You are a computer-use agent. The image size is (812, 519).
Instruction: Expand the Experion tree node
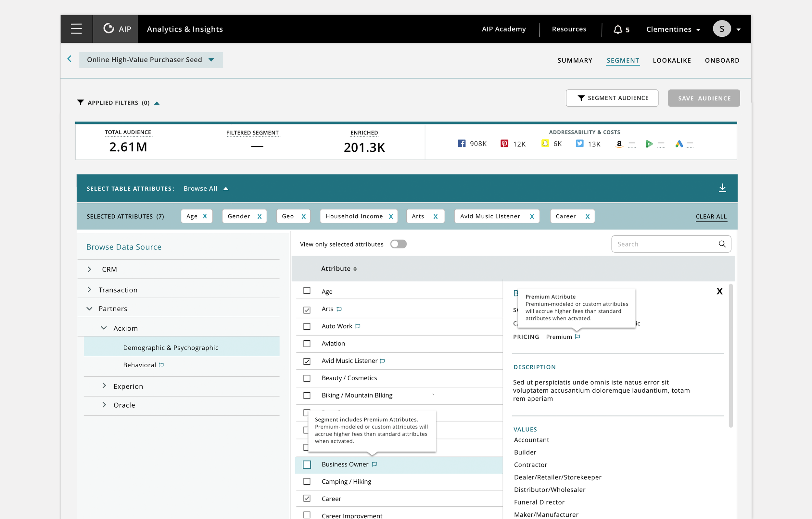click(104, 386)
